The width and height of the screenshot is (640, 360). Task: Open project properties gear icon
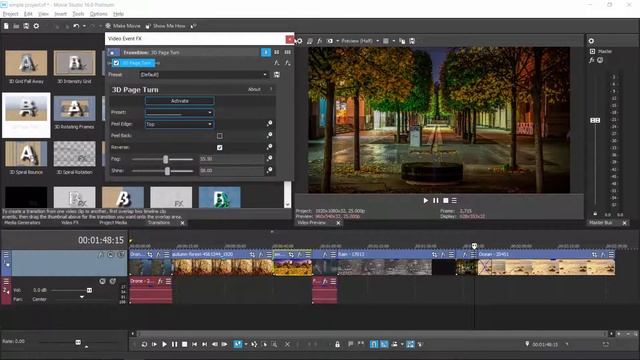click(36, 26)
